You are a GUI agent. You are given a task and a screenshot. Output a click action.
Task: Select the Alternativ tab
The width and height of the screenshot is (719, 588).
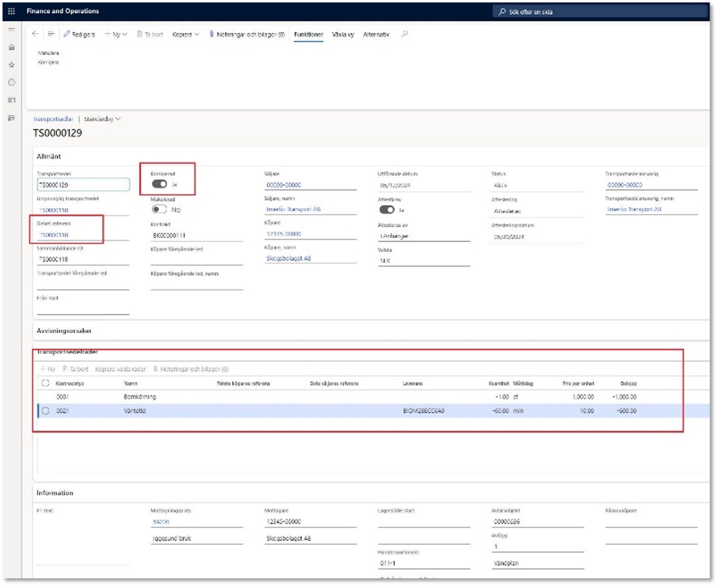pos(376,35)
